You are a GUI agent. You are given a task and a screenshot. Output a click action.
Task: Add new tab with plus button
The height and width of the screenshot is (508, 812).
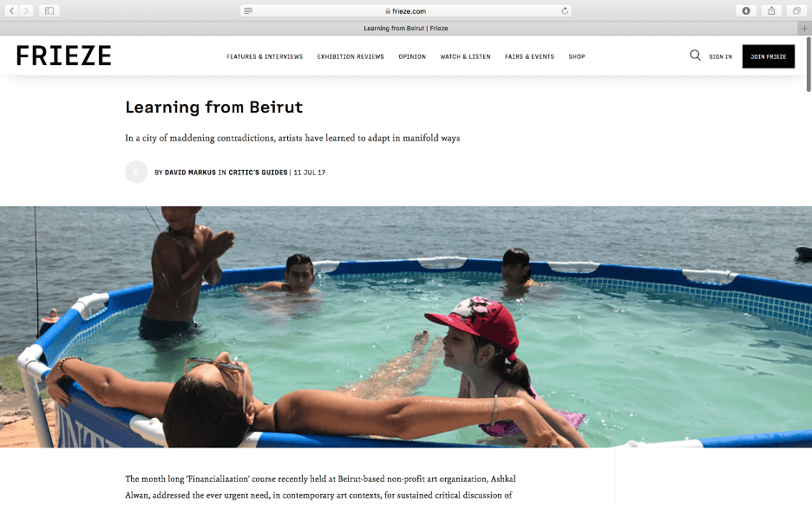coord(804,29)
